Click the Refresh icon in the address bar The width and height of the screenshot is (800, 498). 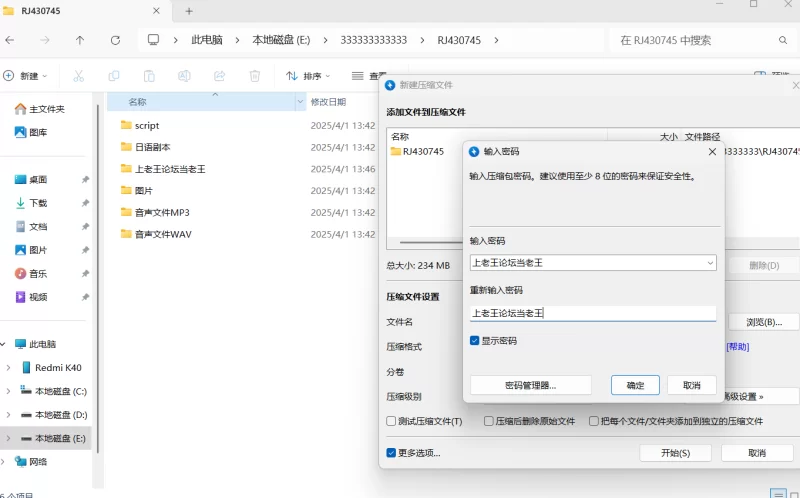[x=115, y=40]
